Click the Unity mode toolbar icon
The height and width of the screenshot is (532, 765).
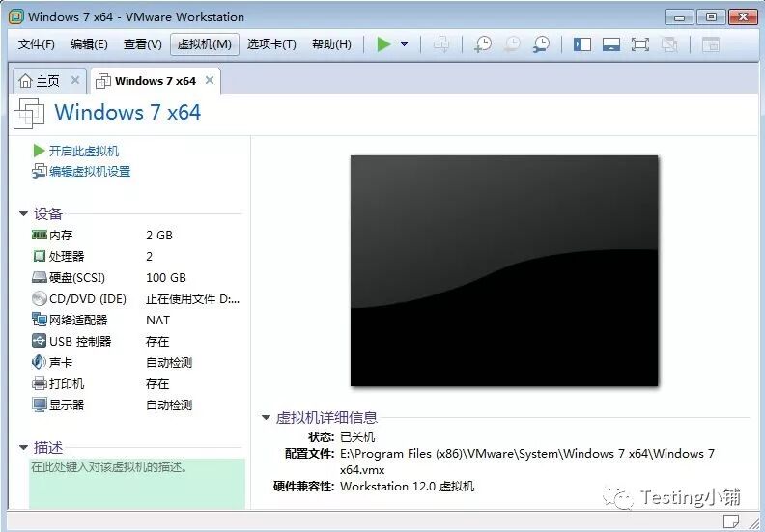tap(669, 44)
